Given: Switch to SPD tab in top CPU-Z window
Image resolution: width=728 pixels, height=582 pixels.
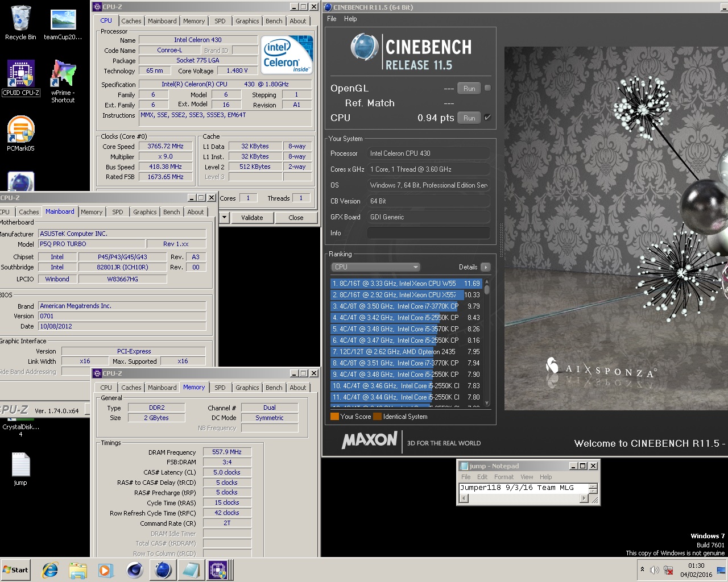Looking at the screenshot, I should click(x=220, y=21).
